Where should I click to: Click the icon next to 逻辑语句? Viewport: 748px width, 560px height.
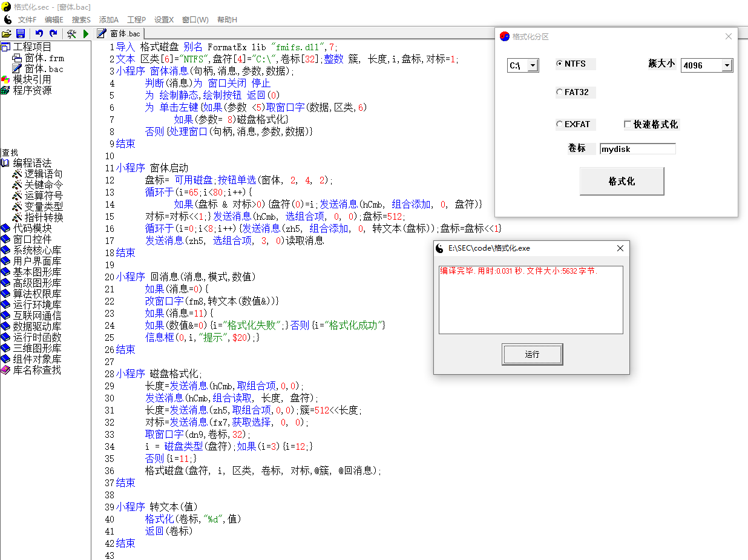(17, 174)
